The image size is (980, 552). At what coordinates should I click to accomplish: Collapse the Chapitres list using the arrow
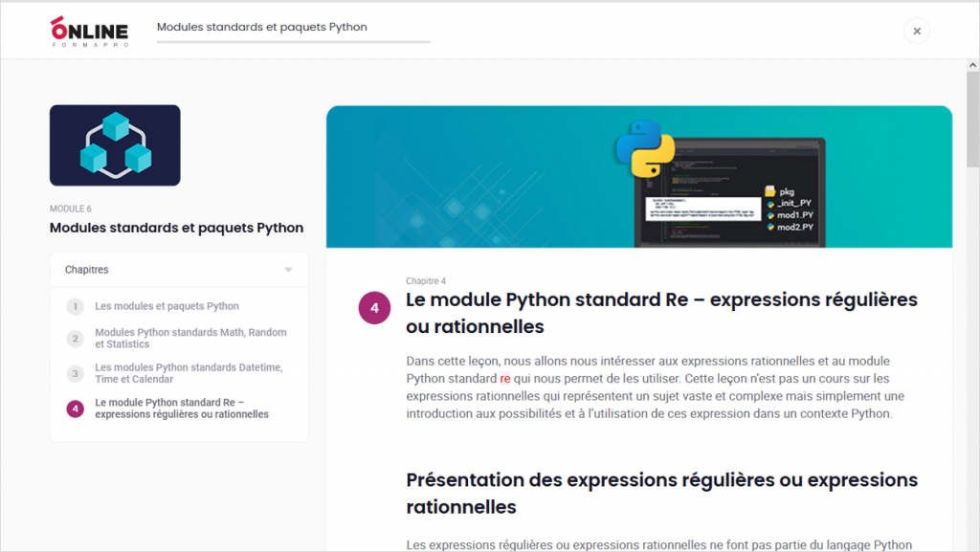(288, 270)
